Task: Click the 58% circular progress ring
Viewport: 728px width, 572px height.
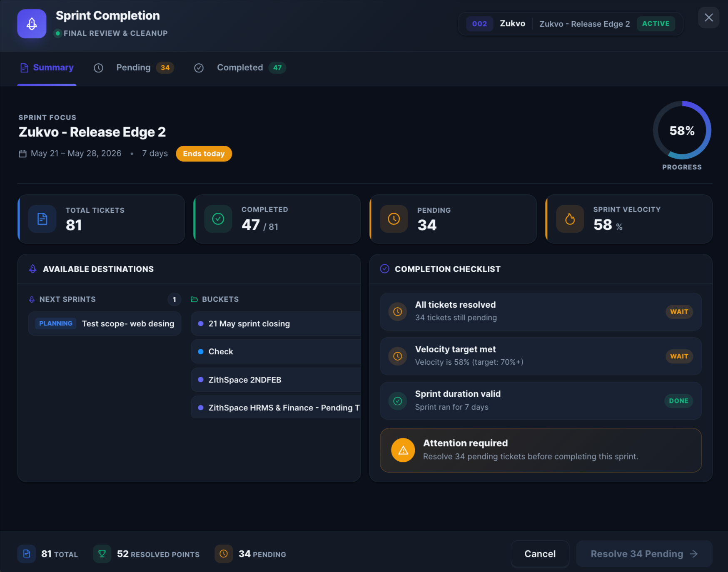Action: click(x=682, y=130)
